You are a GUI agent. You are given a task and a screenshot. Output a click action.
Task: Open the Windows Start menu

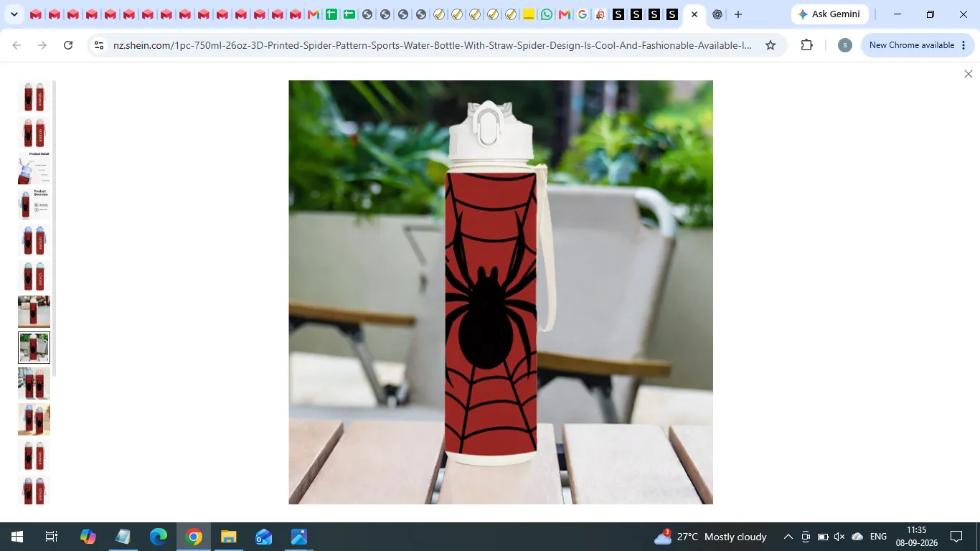[x=17, y=537]
